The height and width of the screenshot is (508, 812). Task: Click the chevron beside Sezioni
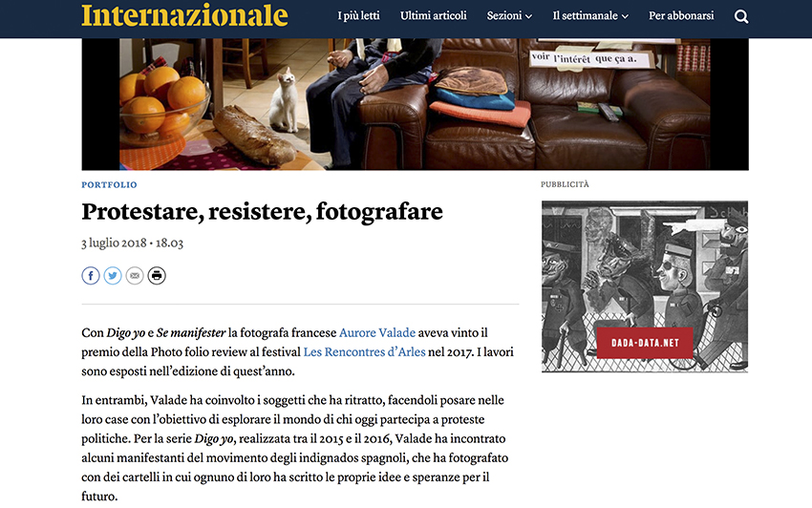(528, 16)
